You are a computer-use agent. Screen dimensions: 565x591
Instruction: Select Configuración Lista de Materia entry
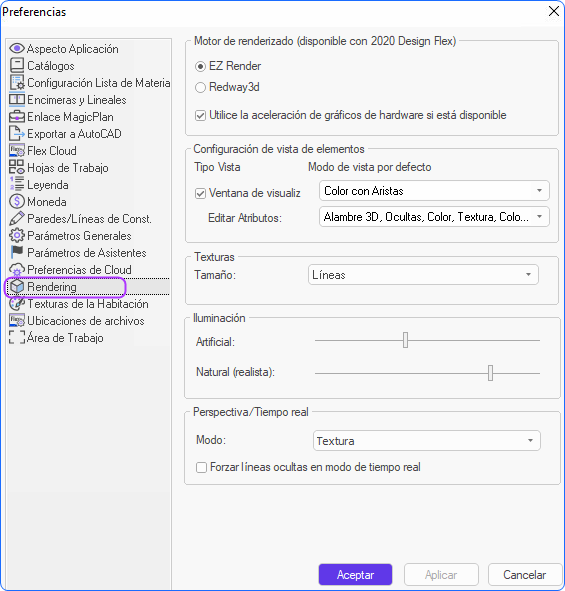click(99, 83)
